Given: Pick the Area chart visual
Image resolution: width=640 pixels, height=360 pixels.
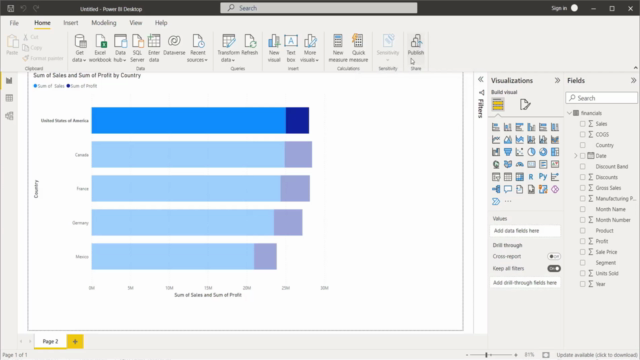Looking at the screenshot, I should click(x=508, y=140).
